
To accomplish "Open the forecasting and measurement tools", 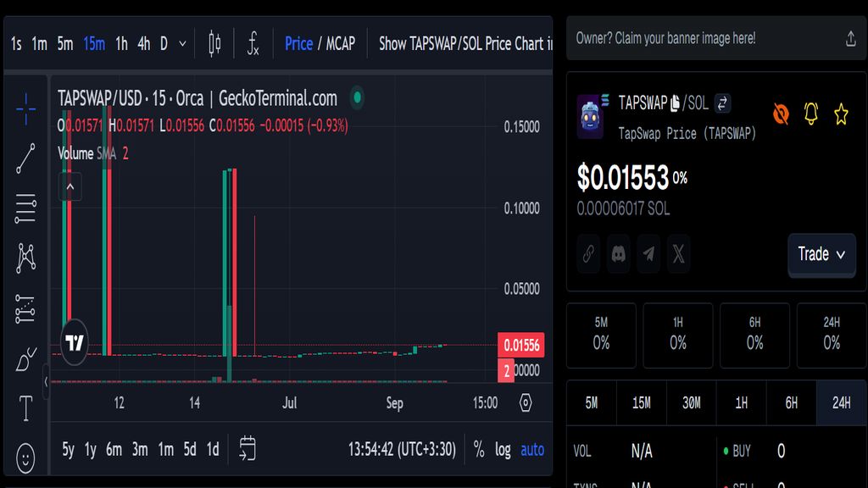I will point(25,308).
